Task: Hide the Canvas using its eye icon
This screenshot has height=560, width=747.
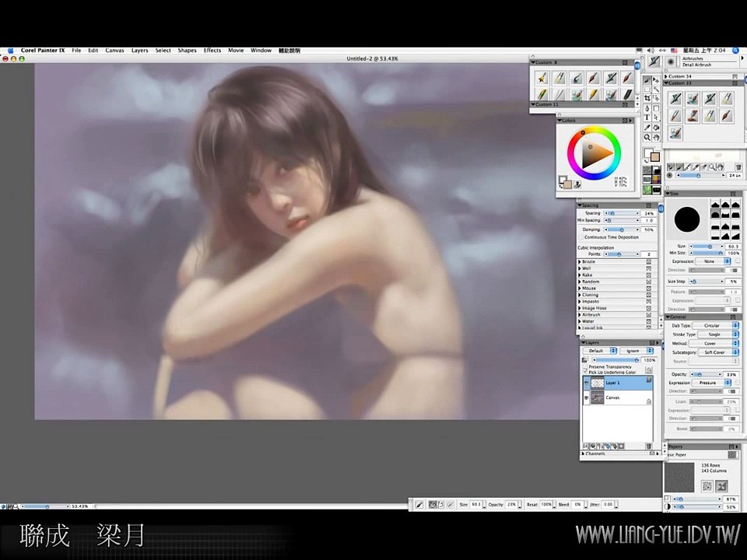Action: coord(587,397)
